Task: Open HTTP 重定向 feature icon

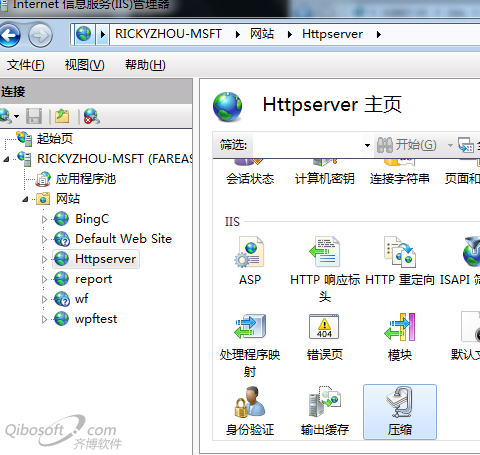Action: pos(400,252)
